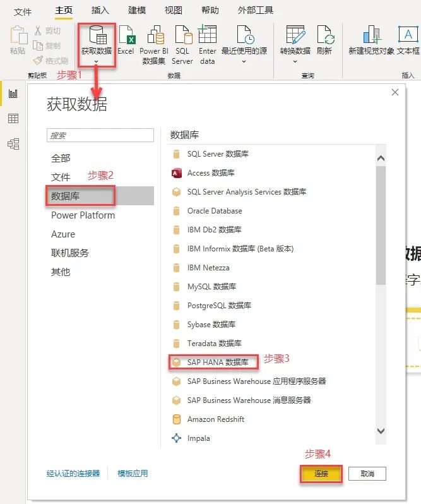Click the 搜索 search field

point(100,135)
